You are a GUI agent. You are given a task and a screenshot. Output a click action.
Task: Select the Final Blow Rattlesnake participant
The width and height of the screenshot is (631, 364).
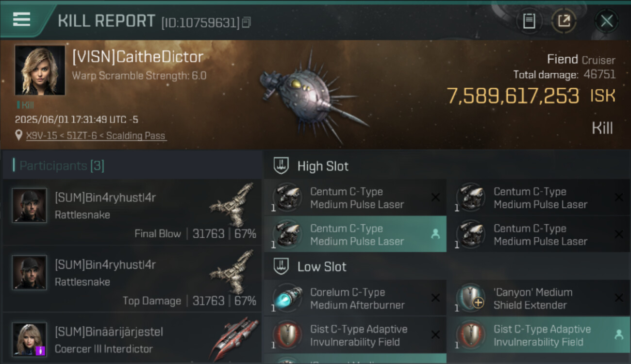[132, 212]
